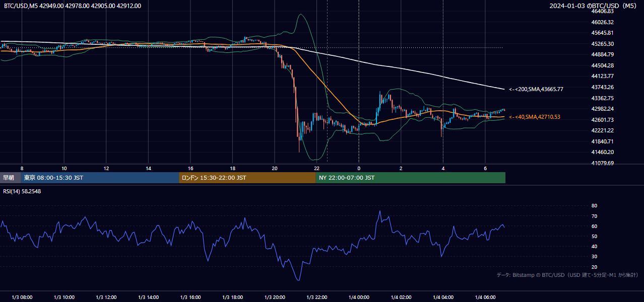644x302 pixels.
Task: Click price axis value 46406.83
Action: tap(602, 11)
